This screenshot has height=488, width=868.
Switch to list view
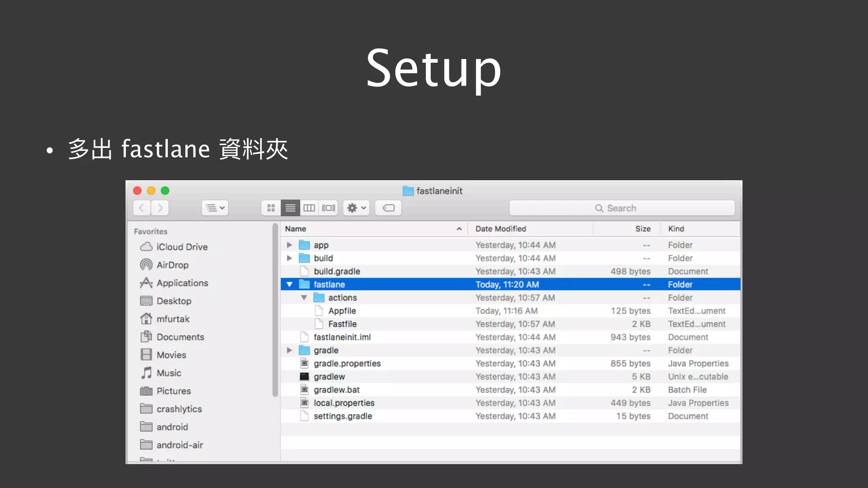point(290,208)
